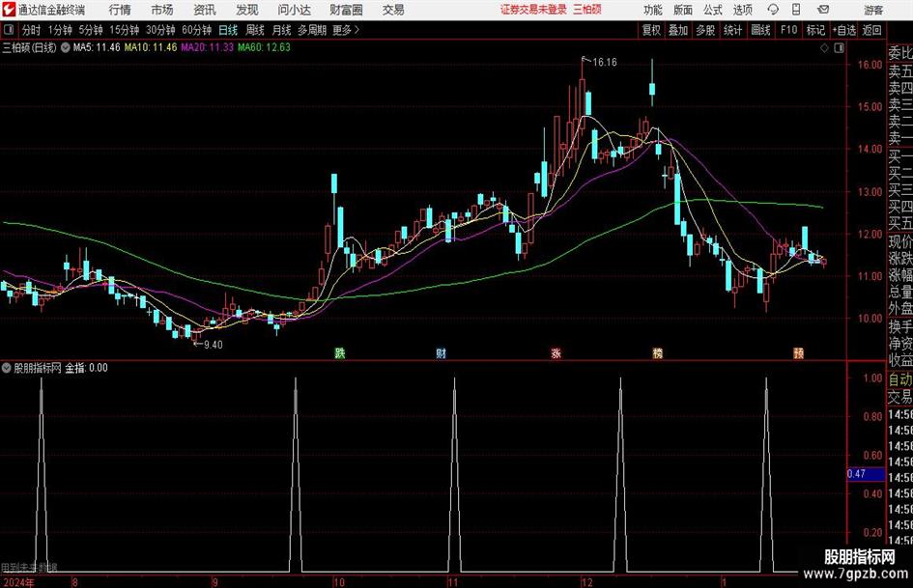Open the mail envelope icon
This screenshot has width=913, height=588.
click(x=823, y=10)
